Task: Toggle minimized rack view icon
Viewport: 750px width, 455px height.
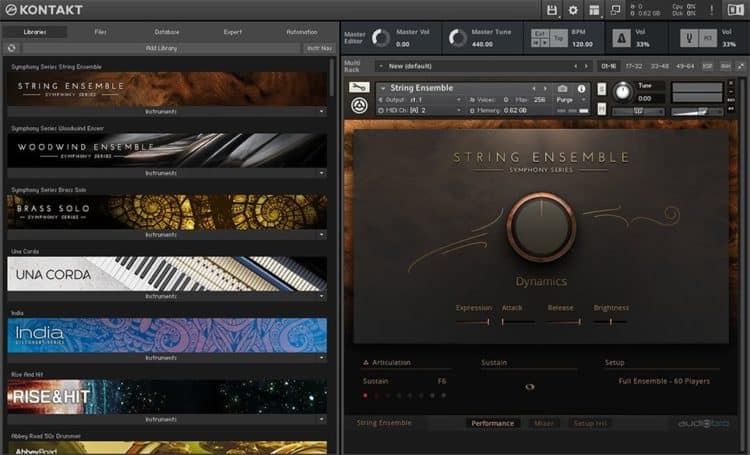Action: (615, 10)
